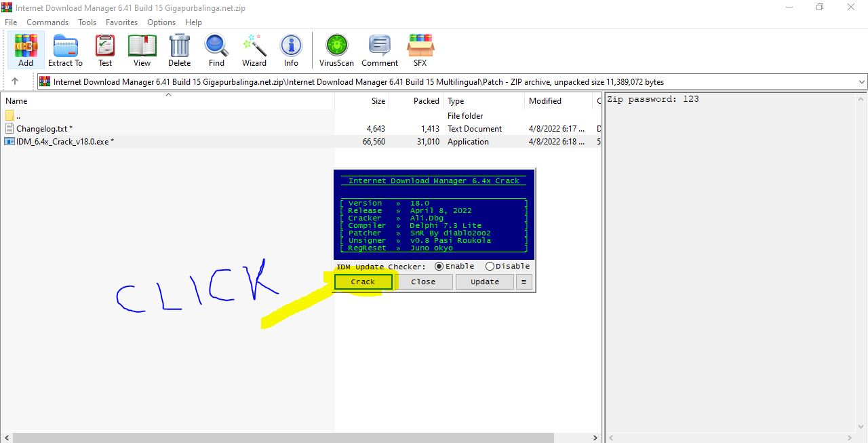Click the IDM crack exe file icon
This screenshot has height=443, width=868.
coord(9,141)
